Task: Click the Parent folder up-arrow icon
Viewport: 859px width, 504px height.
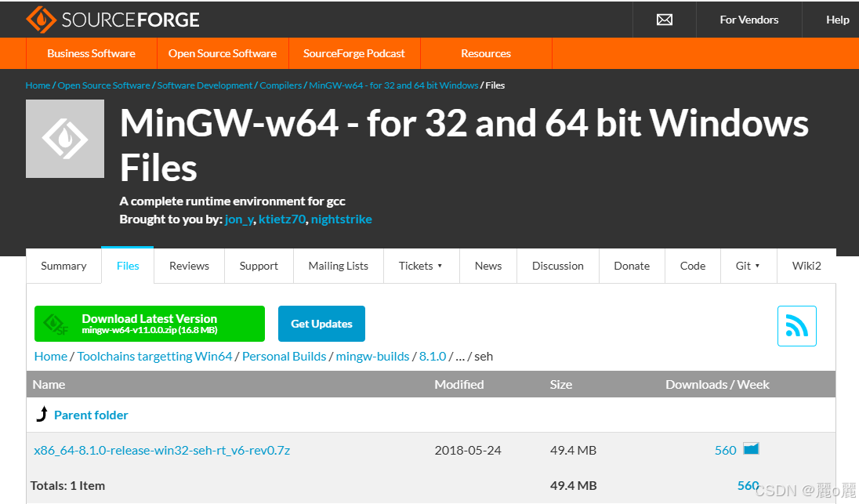Action: 42,414
